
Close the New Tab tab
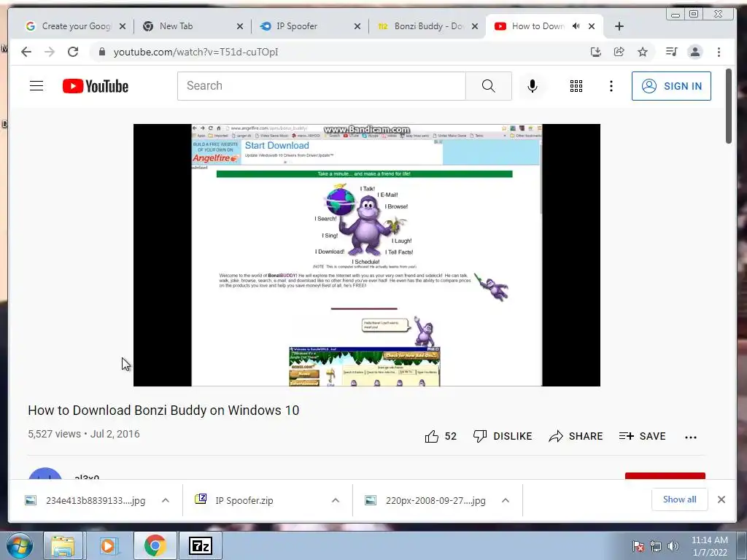coord(240,26)
